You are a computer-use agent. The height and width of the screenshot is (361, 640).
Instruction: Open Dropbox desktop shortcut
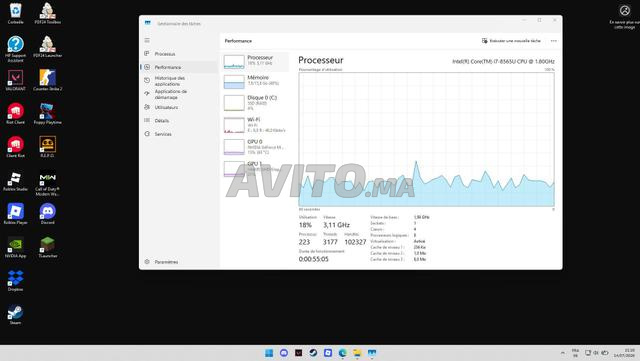point(16,281)
